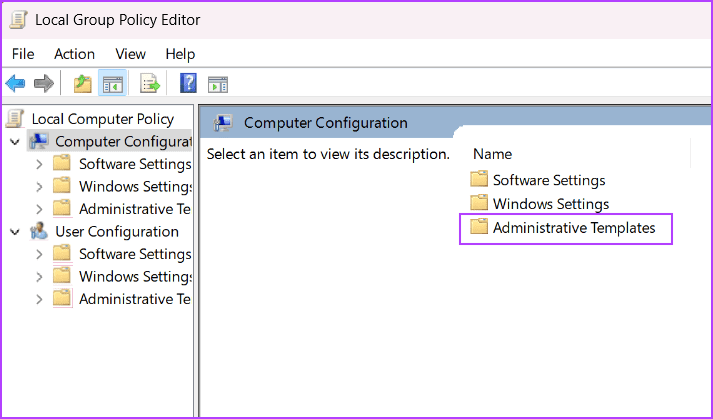Image resolution: width=713 pixels, height=419 pixels.
Task: Click the Back arrow toolbar icon
Action: pyautogui.click(x=15, y=83)
